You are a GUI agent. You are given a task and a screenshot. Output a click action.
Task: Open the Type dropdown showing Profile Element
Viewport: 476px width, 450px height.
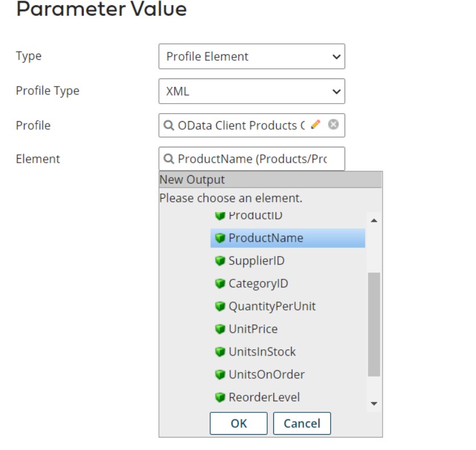pos(252,57)
